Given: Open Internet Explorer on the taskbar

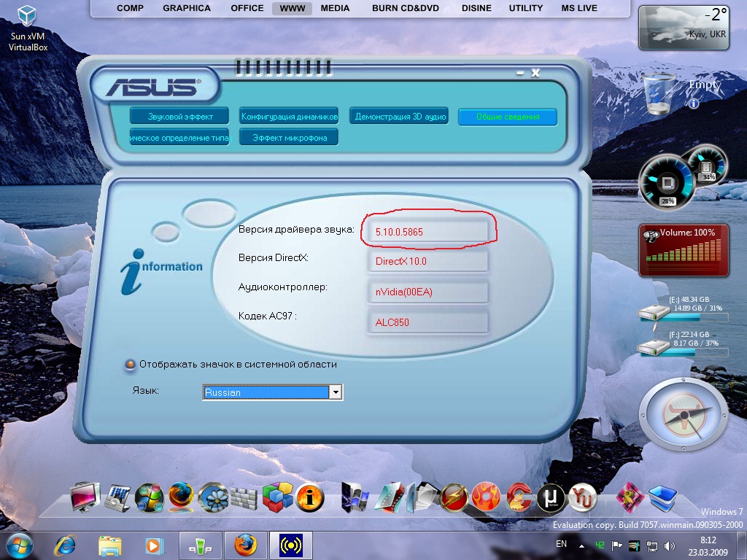Looking at the screenshot, I should (x=65, y=545).
